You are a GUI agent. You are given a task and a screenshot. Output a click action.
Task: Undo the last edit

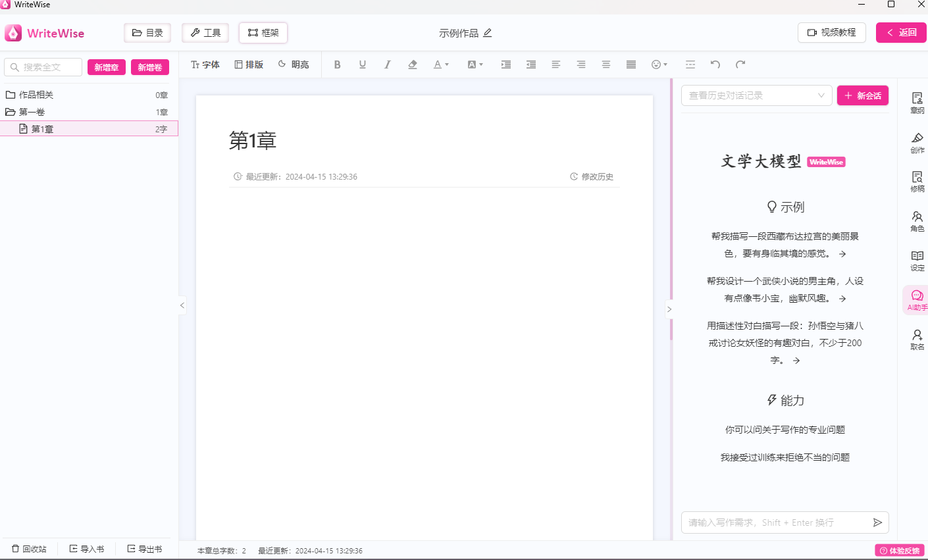pos(715,64)
